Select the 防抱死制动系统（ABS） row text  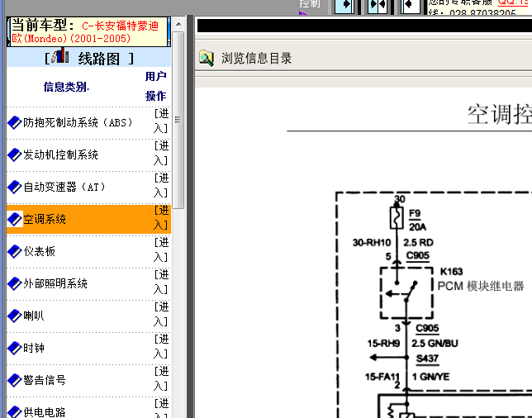click(78, 122)
